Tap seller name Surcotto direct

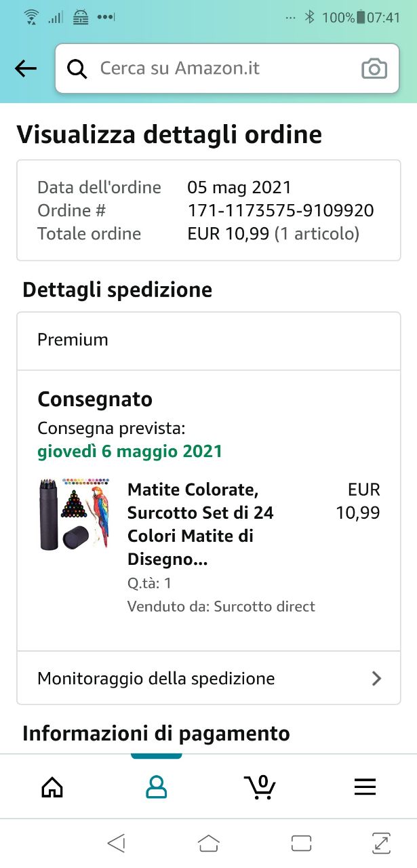tap(264, 606)
